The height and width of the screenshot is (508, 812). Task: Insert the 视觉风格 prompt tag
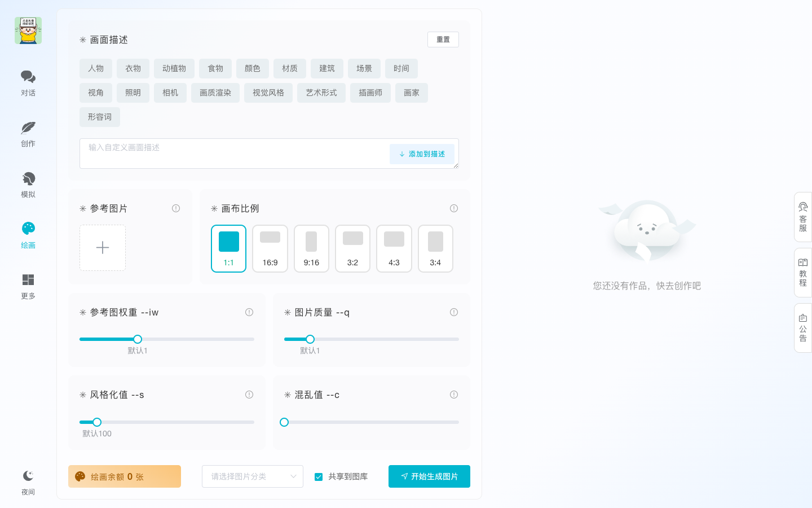(x=268, y=93)
